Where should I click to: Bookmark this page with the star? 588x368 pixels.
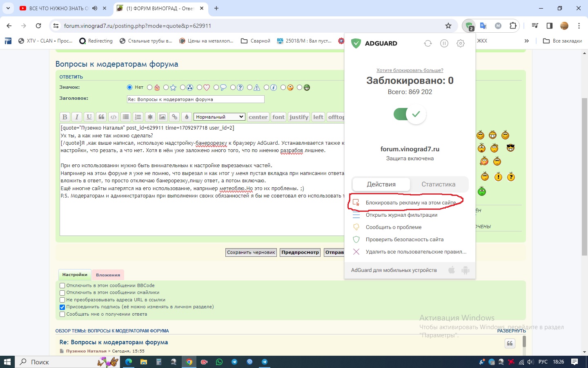click(448, 26)
